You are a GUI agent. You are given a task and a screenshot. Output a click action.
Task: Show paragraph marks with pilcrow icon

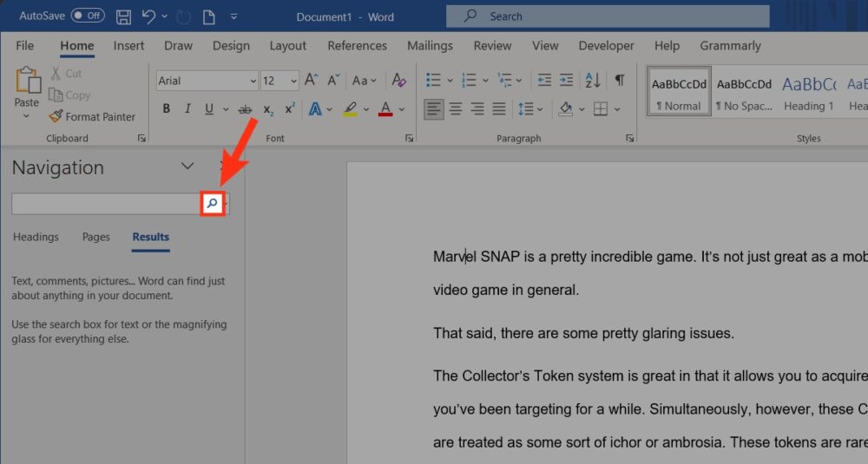pos(620,81)
